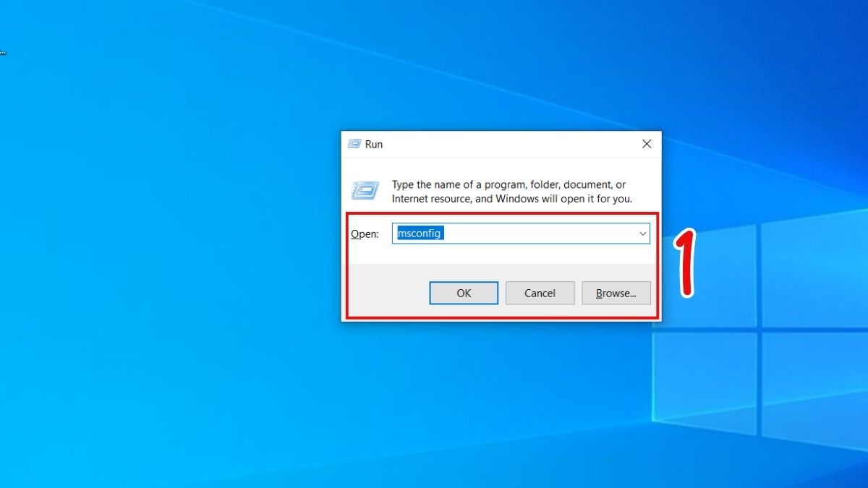Screen dimensions: 868x488
Task: Click the blue program icon next to instructions
Action: point(366,191)
